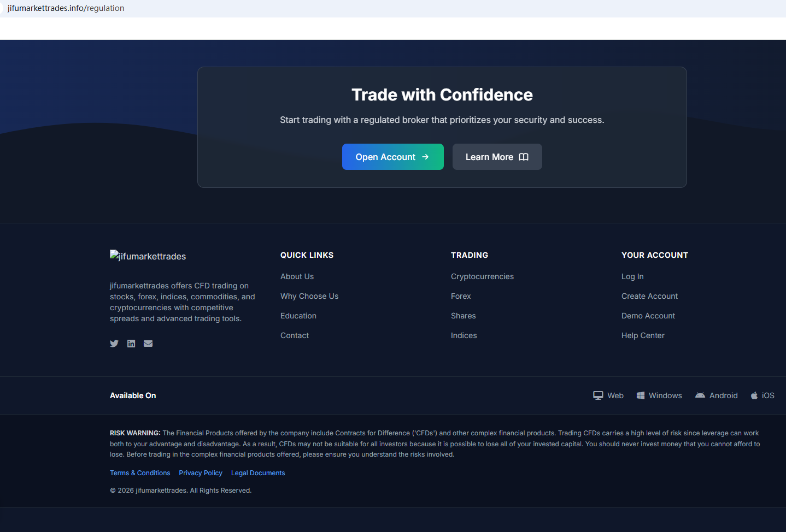
Task: Click the CFD trading description text
Action: tap(183, 302)
